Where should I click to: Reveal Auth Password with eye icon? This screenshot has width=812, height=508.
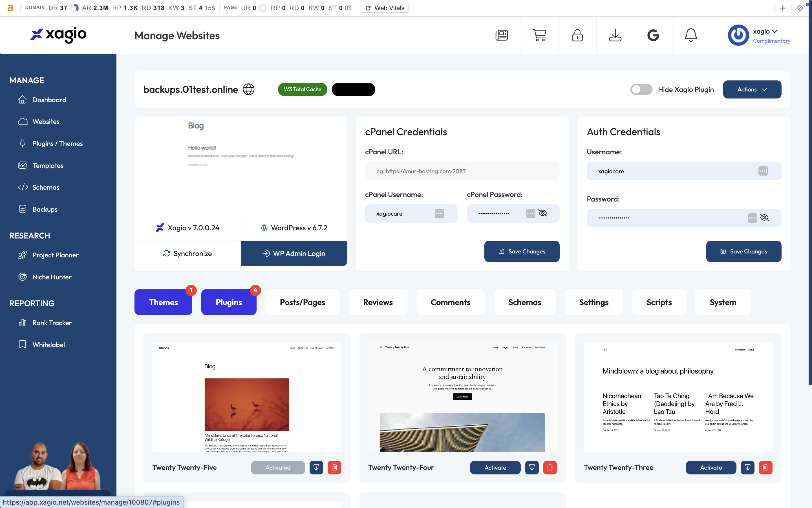pyautogui.click(x=764, y=218)
